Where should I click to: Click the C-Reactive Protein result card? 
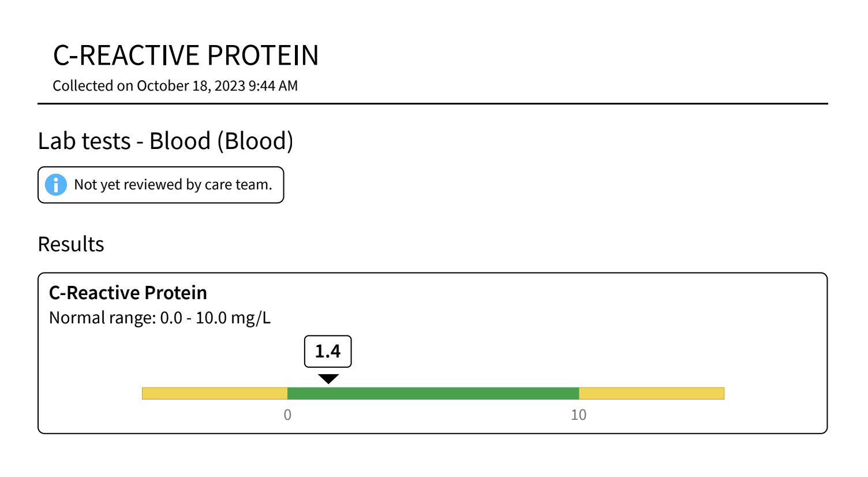click(433, 353)
